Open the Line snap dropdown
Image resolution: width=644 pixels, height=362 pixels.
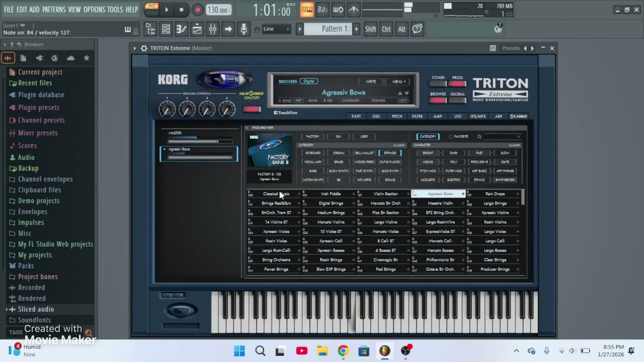click(x=276, y=29)
